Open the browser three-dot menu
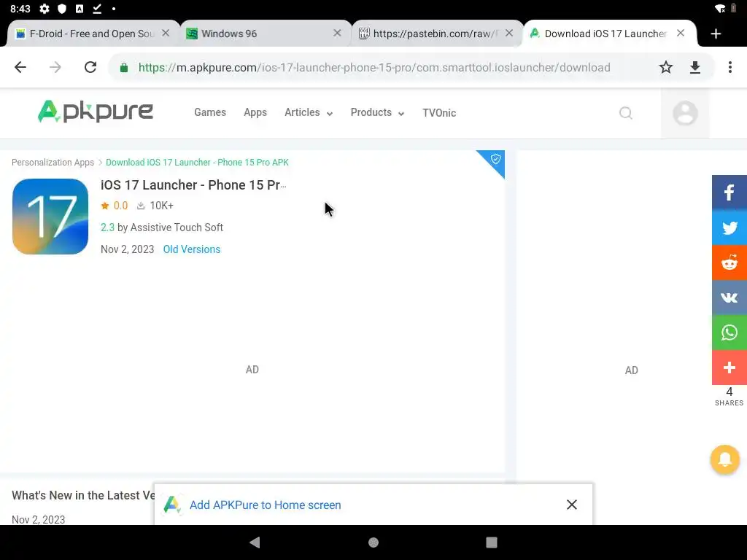 [729, 67]
